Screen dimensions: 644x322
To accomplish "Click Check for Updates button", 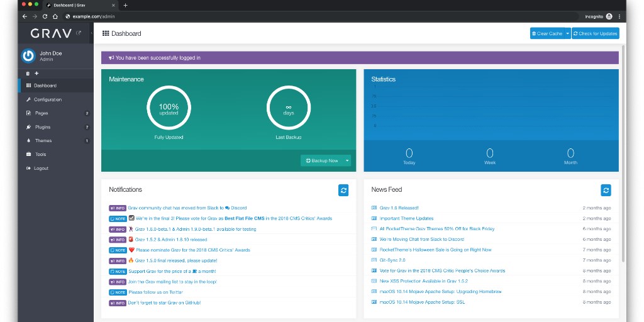I will (595, 34).
